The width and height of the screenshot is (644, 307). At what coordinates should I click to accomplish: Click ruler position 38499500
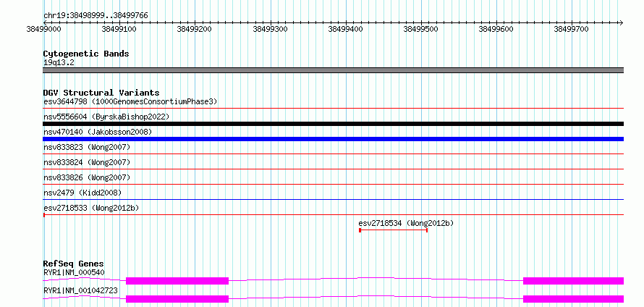421,29
